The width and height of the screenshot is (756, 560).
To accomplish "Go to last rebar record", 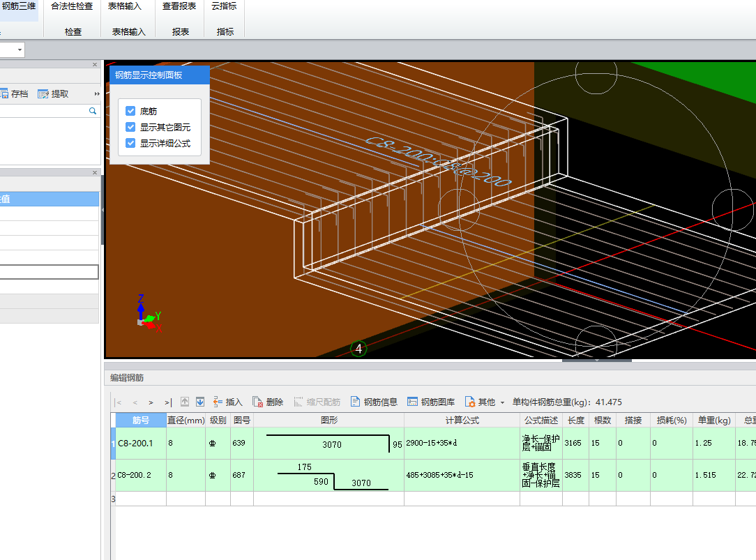I will 168,402.
